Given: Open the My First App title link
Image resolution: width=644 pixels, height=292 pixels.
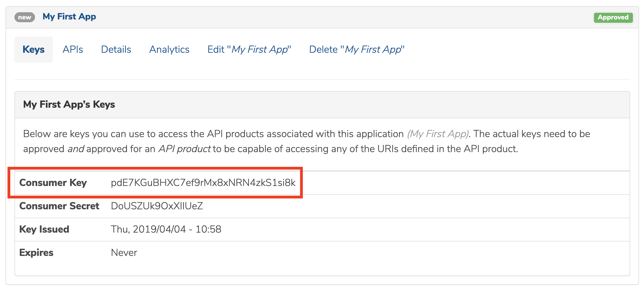Looking at the screenshot, I should pos(69,16).
